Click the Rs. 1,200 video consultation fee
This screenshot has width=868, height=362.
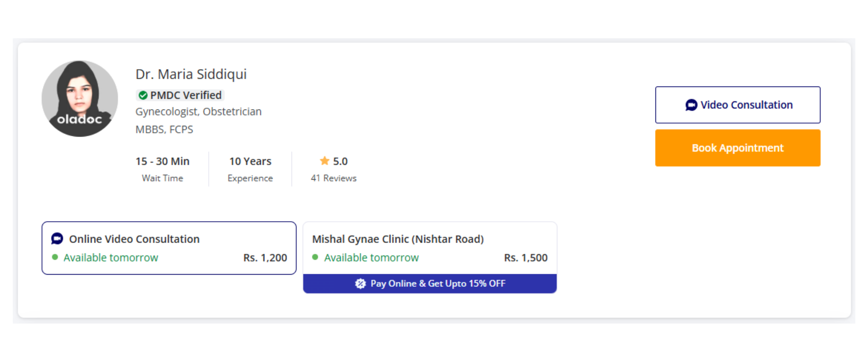(265, 258)
